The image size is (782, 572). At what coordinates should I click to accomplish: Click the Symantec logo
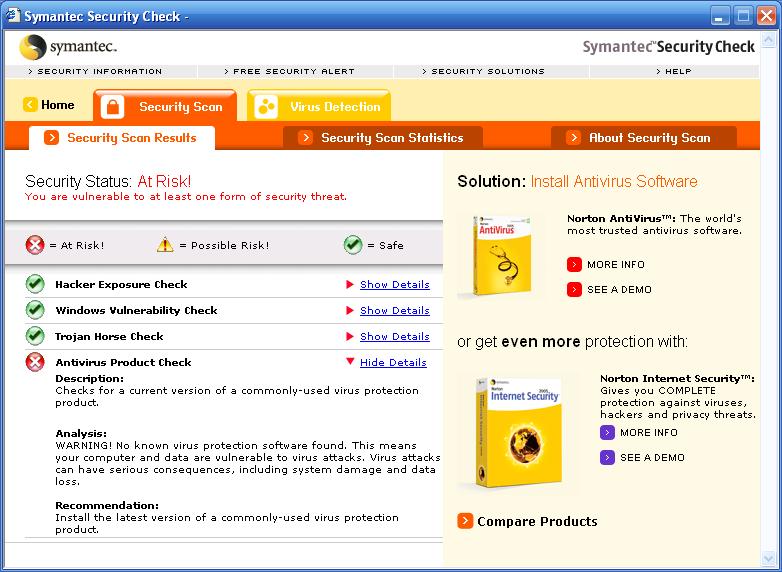tap(68, 47)
